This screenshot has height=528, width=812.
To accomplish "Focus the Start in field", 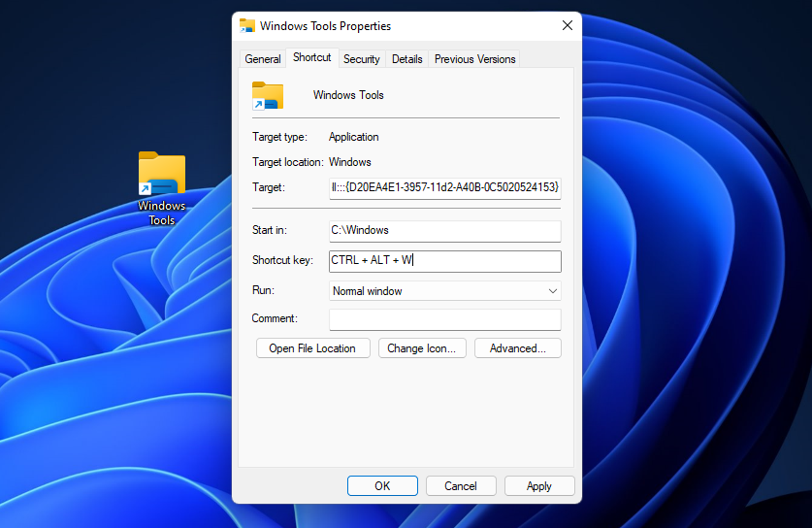I will [444, 231].
